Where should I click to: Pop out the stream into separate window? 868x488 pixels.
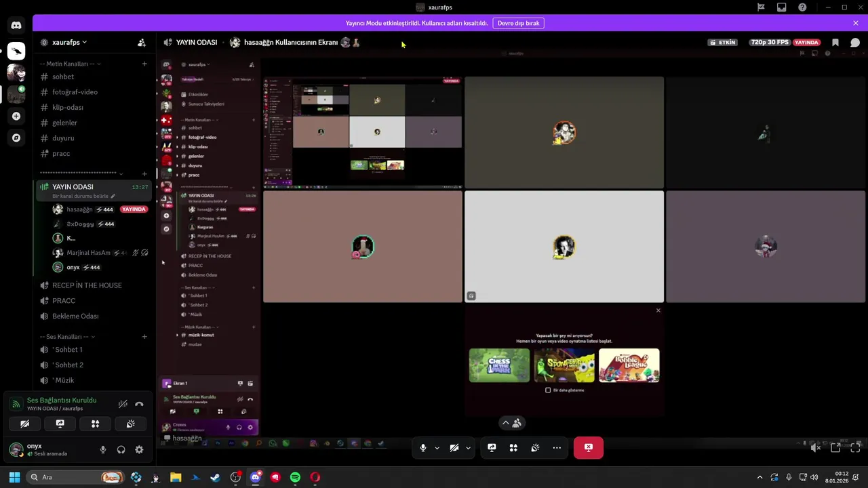pyautogui.click(x=835, y=447)
